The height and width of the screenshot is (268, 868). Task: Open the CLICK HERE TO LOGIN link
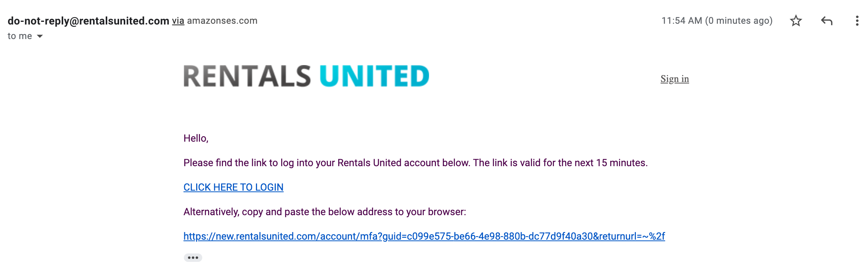point(233,187)
